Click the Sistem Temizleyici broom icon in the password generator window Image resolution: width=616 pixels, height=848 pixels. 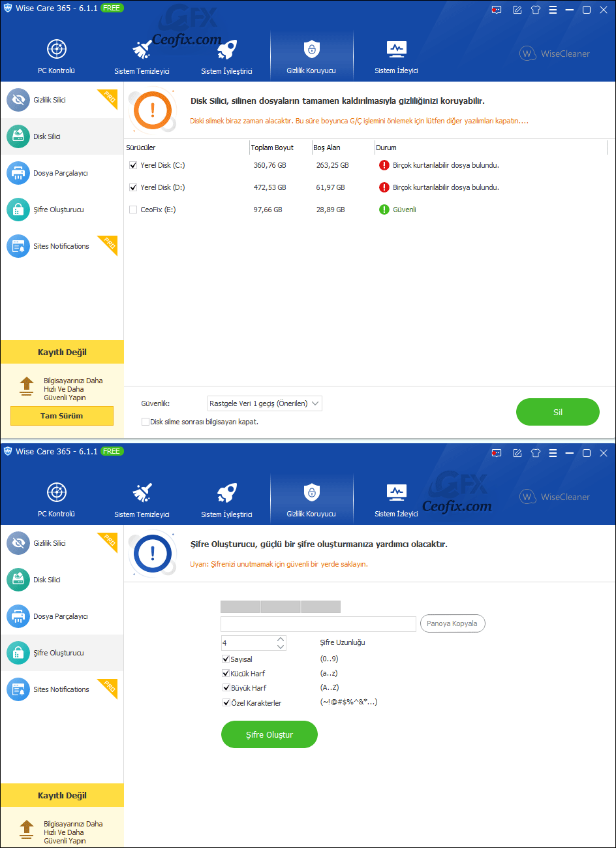click(142, 492)
